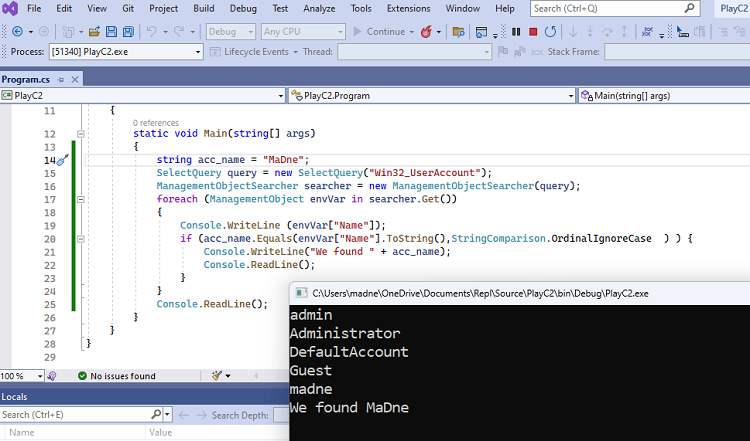Open the Extensions menu
The width and height of the screenshot is (750, 441).
click(408, 9)
